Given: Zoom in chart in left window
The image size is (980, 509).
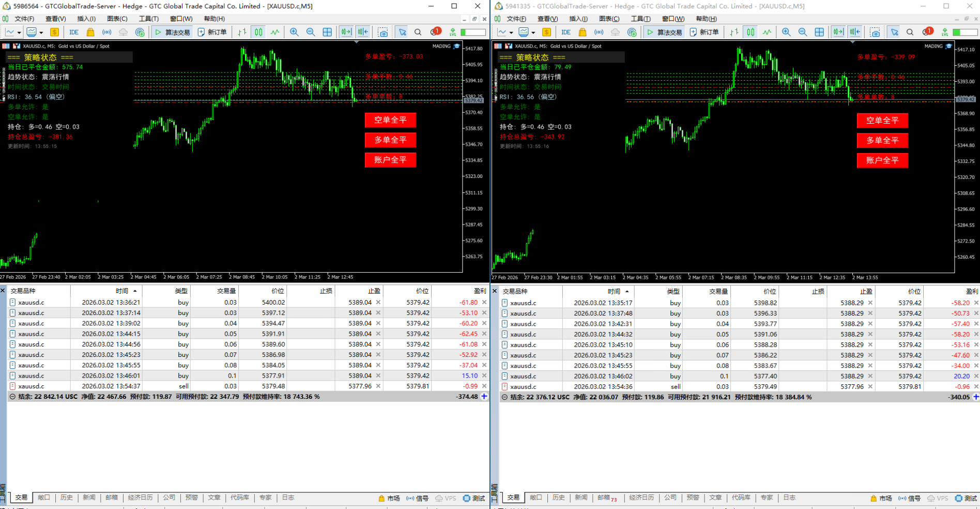Looking at the screenshot, I should point(294,32).
